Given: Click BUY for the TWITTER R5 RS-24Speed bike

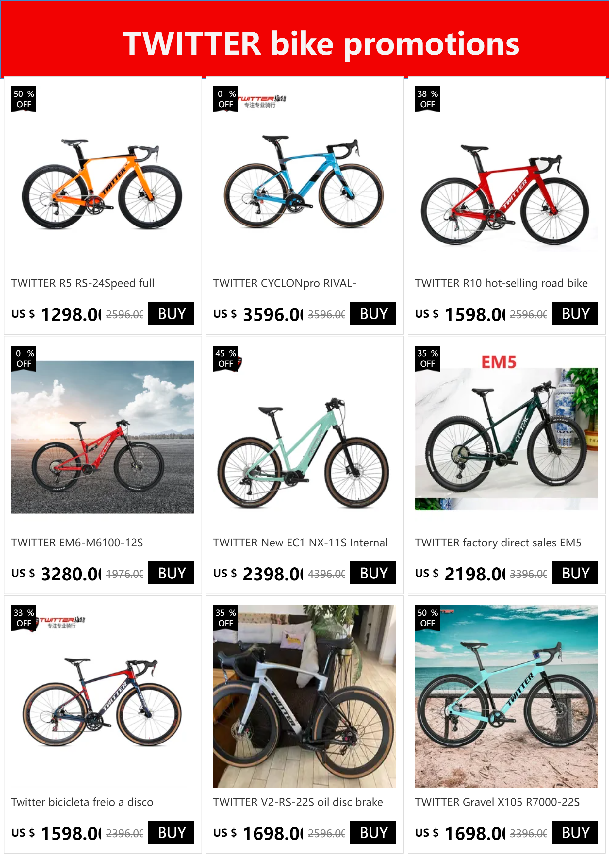Looking at the screenshot, I should point(171,313).
